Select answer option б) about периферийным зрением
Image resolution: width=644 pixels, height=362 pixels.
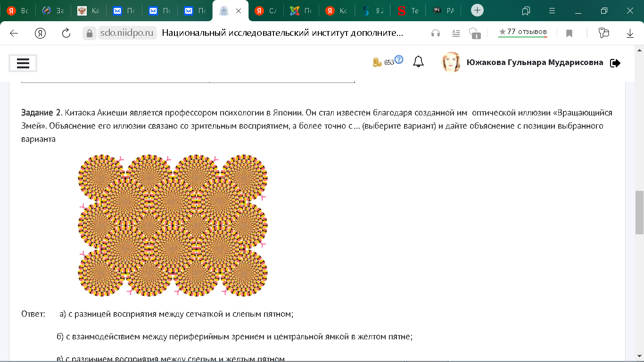point(235,337)
